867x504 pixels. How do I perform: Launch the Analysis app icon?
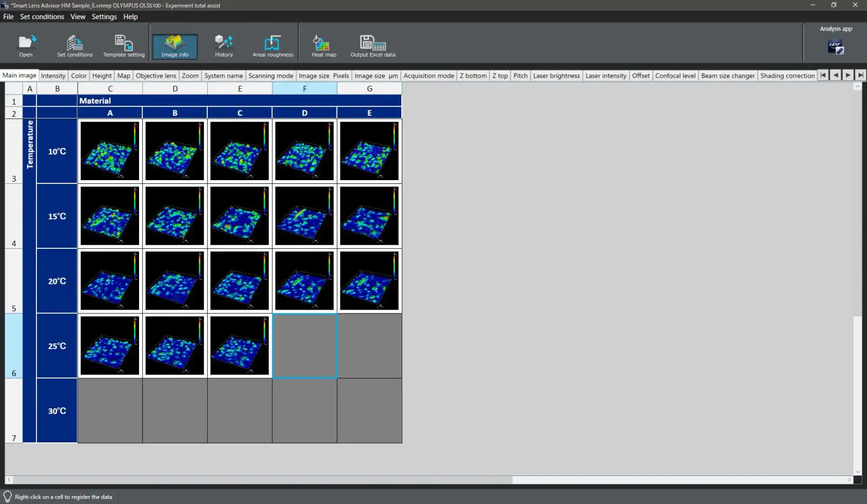(835, 47)
